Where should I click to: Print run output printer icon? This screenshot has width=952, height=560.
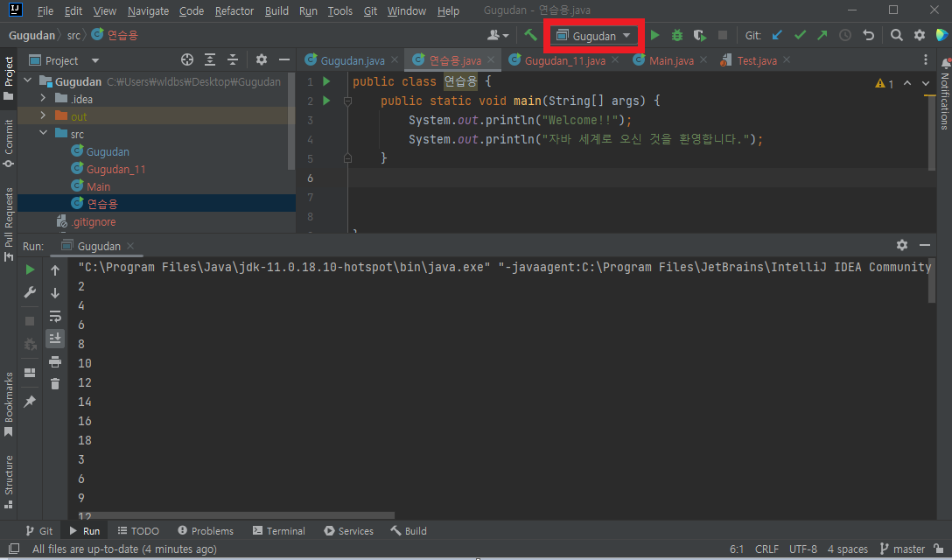coord(55,362)
